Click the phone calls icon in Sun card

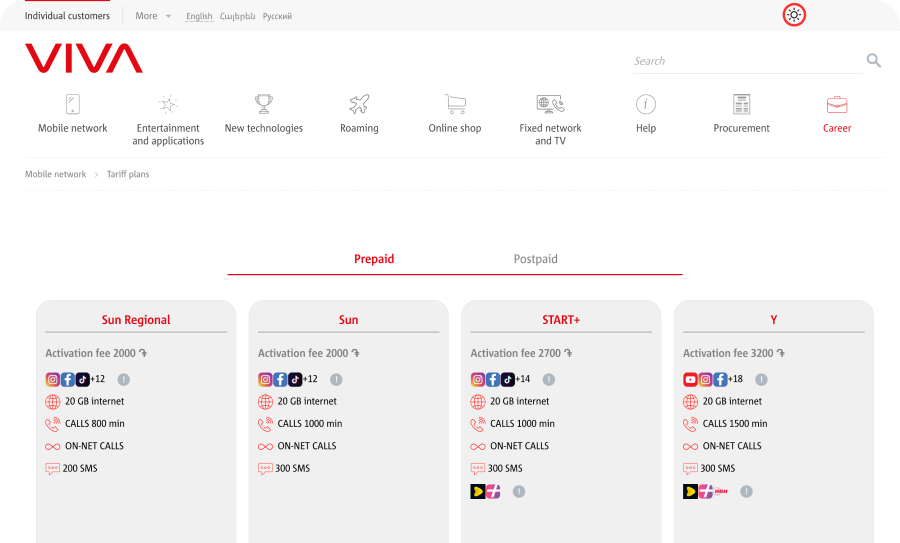265,424
